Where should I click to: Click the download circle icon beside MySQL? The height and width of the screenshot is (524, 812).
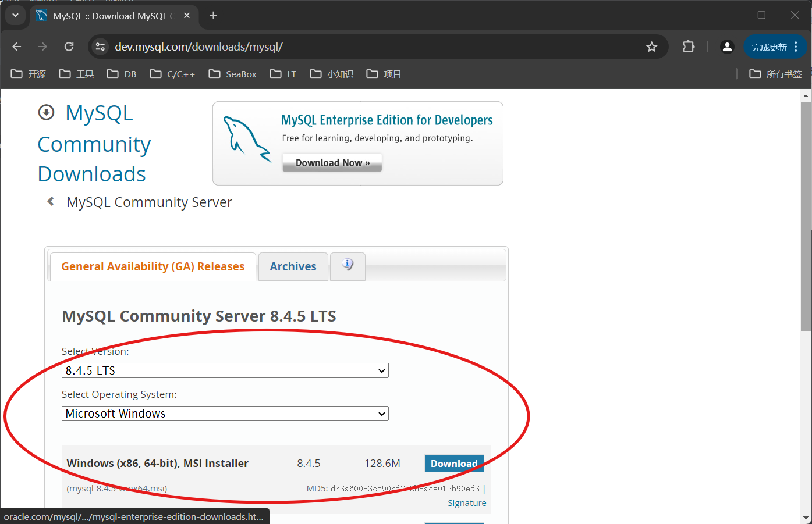tap(46, 112)
